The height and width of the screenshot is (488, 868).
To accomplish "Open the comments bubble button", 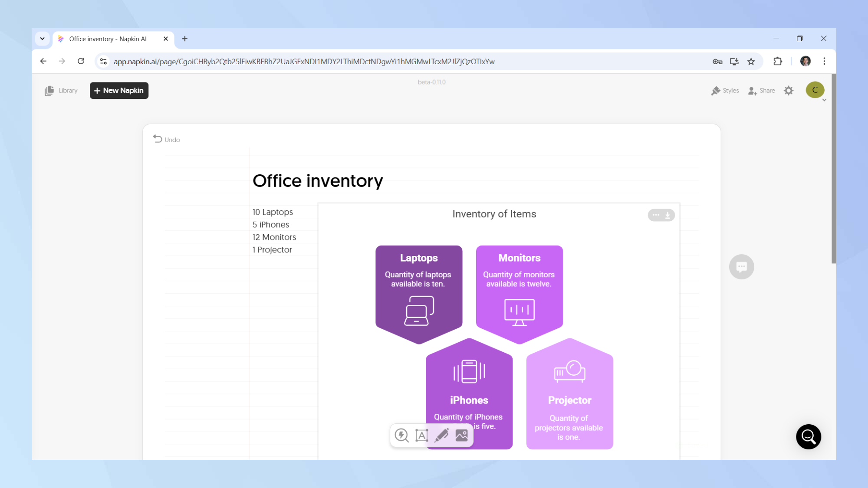I will (x=741, y=266).
